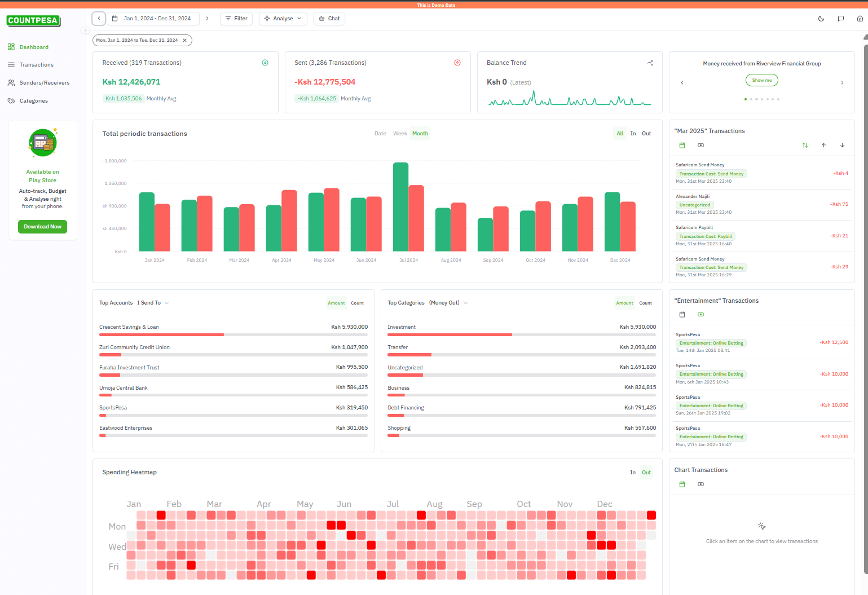Click Zuri Community Credit Union row
This screenshot has height=595, width=868.
tap(233, 350)
